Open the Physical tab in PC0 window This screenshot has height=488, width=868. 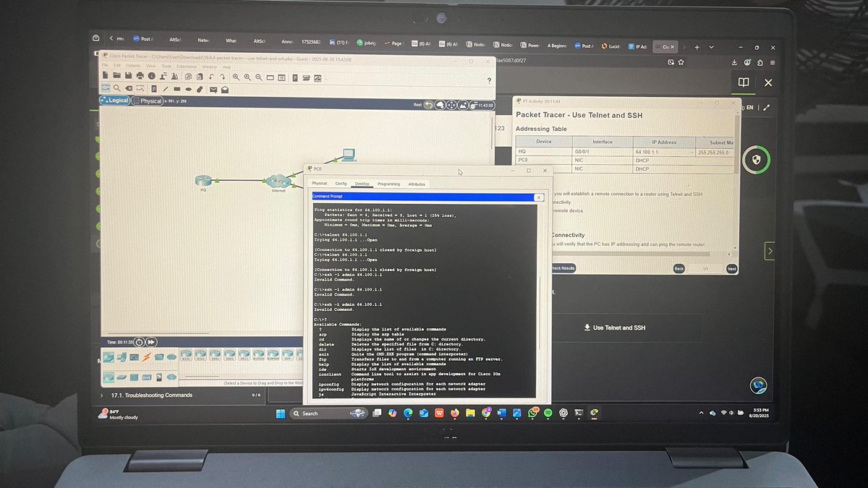[x=319, y=184]
